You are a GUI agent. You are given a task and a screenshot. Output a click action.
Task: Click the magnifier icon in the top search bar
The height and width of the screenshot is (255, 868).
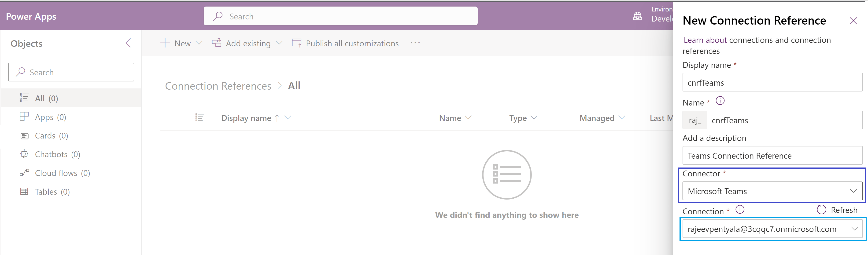tap(218, 16)
